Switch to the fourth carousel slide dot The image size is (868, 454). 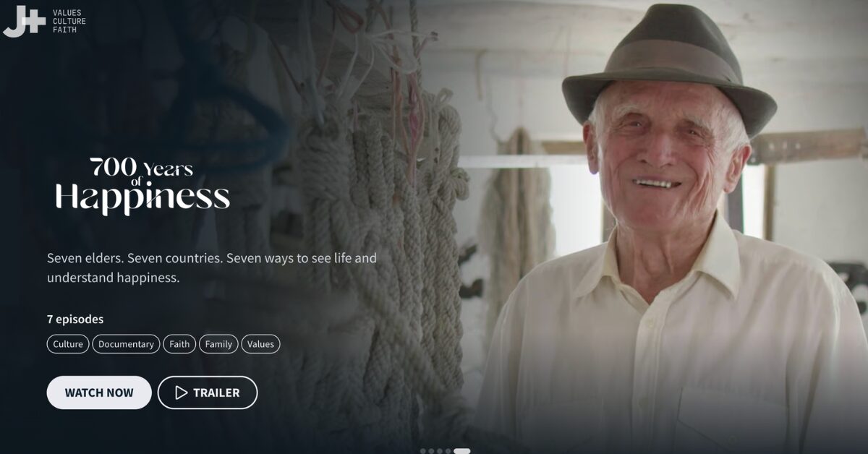click(448, 451)
